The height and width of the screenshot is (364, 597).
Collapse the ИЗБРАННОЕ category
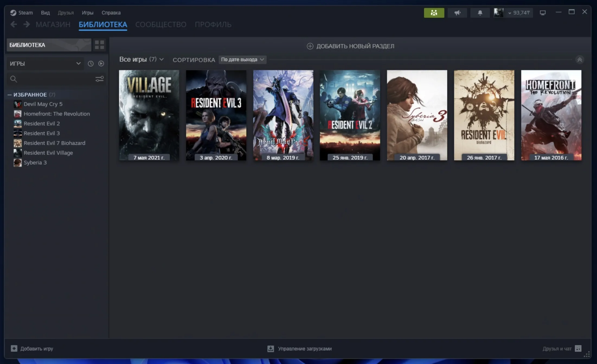[x=9, y=95]
